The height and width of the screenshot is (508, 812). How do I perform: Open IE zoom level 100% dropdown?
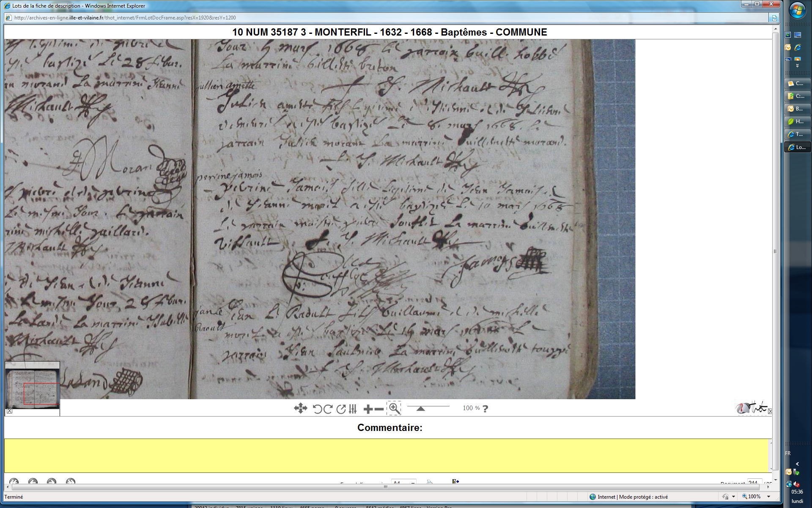tap(768, 497)
